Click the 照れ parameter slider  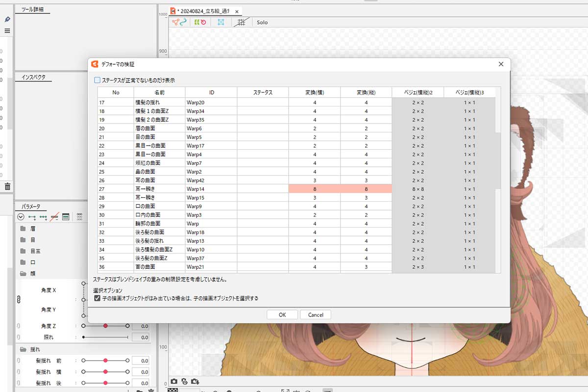pos(105,337)
